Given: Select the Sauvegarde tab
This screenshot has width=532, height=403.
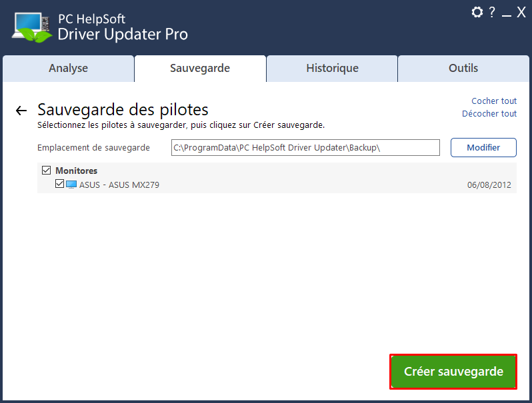Looking at the screenshot, I should click(x=200, y=69).
